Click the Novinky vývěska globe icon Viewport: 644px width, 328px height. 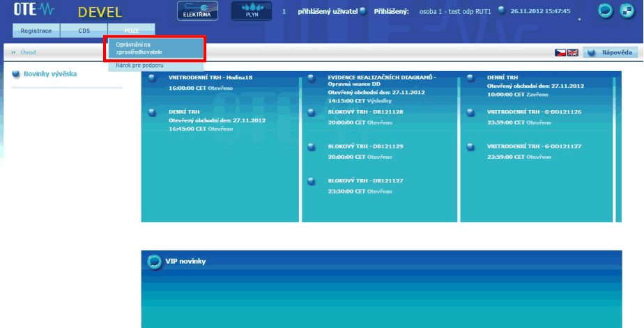click(x=17, y=74)
